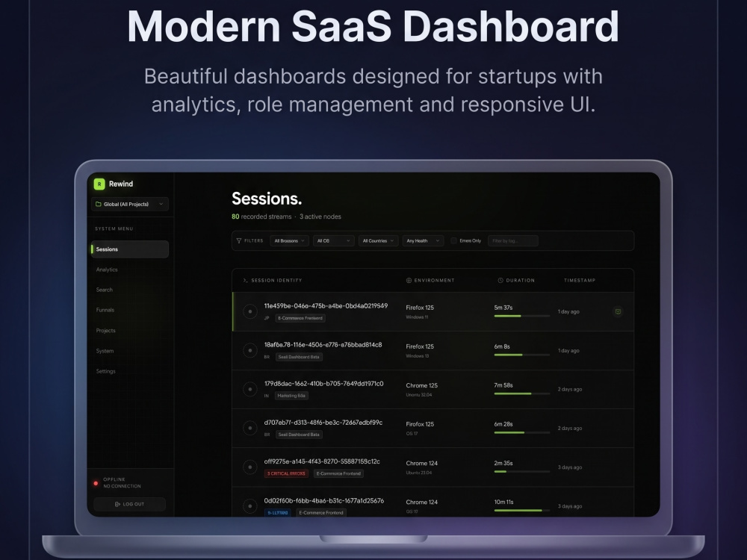Click the 10m 11s duration progress bar
This screenshot has width=747, height=560.
521,511
